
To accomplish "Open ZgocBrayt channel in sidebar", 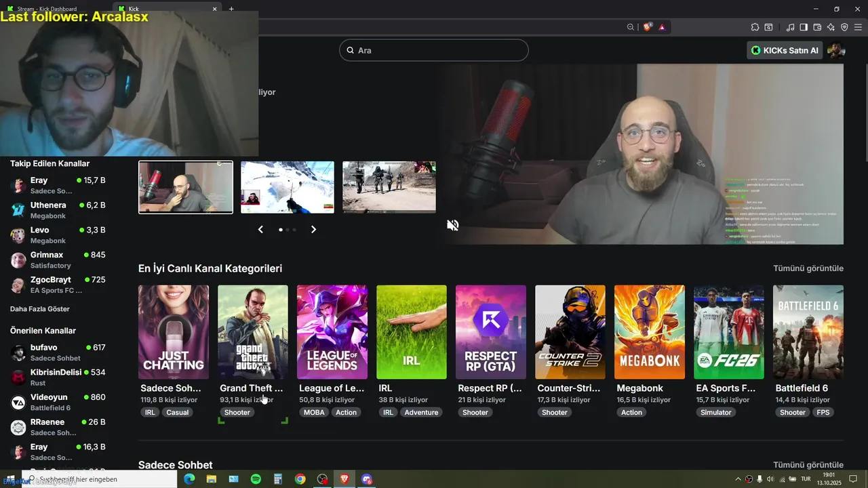I will [x=59, y=285].
